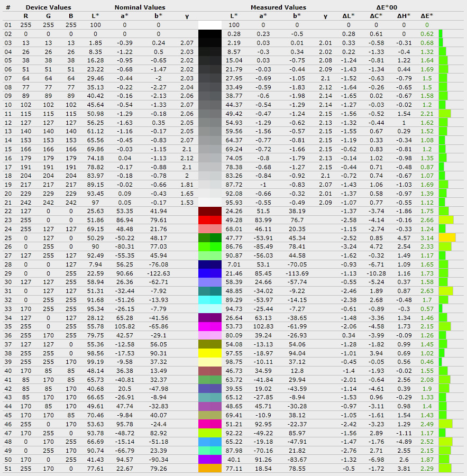Click the 'Device Values' header
467x476 pixels.
pos(48,7)
